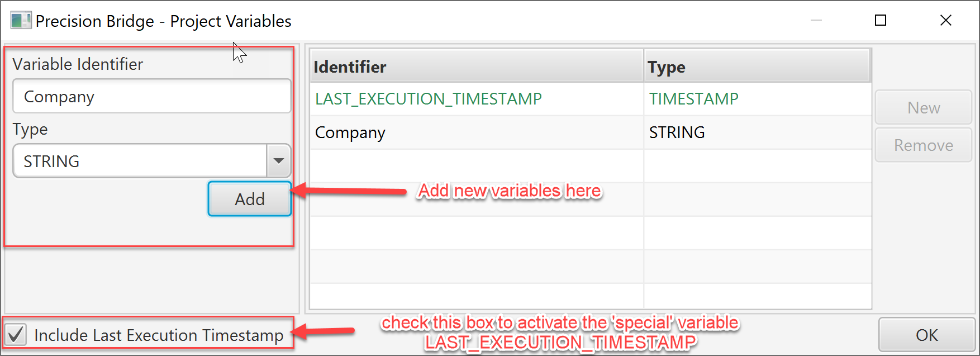Click the Add button
This screenshot has height=356, width=980.
(250, 199)
